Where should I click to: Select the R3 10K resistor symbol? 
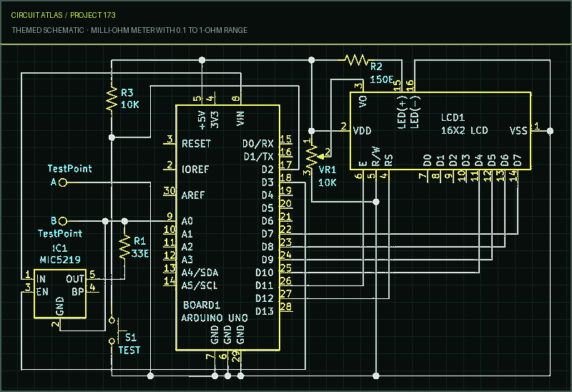112,98
